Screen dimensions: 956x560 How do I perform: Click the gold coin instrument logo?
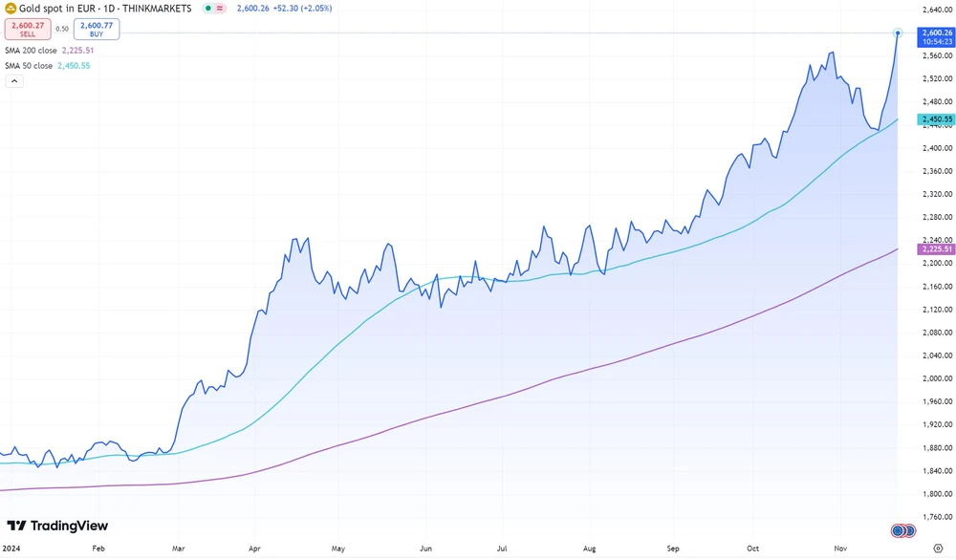click(x=10, y=8)
